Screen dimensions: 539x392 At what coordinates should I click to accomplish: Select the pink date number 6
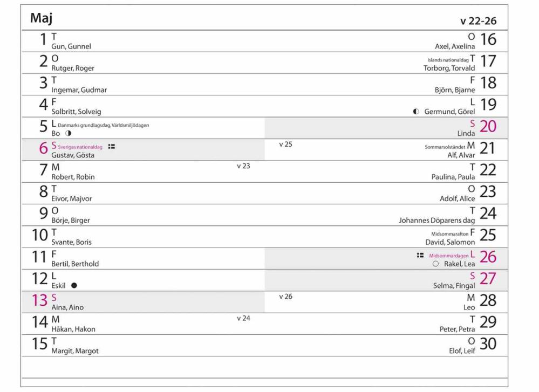[43, 148]
